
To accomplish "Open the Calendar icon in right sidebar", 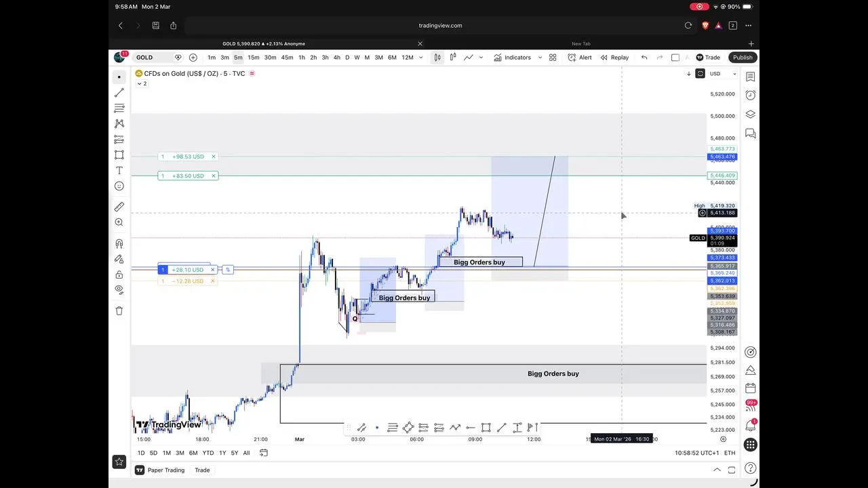I will (750, 388).
